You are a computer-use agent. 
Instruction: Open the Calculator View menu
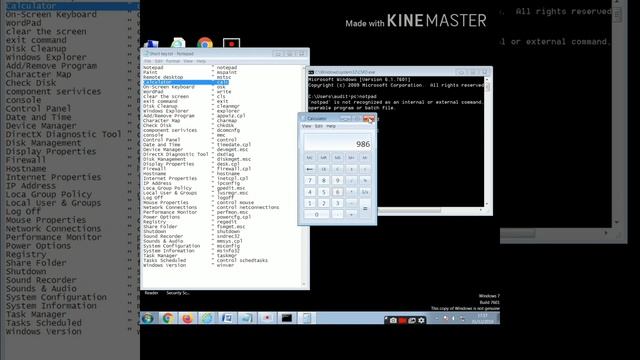click(307, 126)
